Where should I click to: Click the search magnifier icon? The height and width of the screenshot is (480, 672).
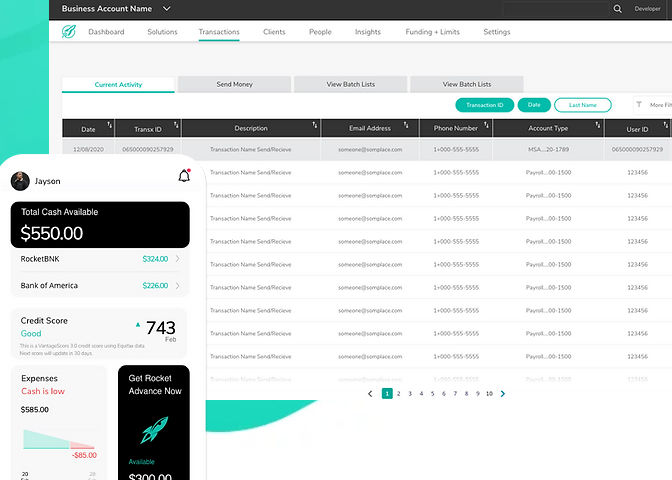[617, 9]
